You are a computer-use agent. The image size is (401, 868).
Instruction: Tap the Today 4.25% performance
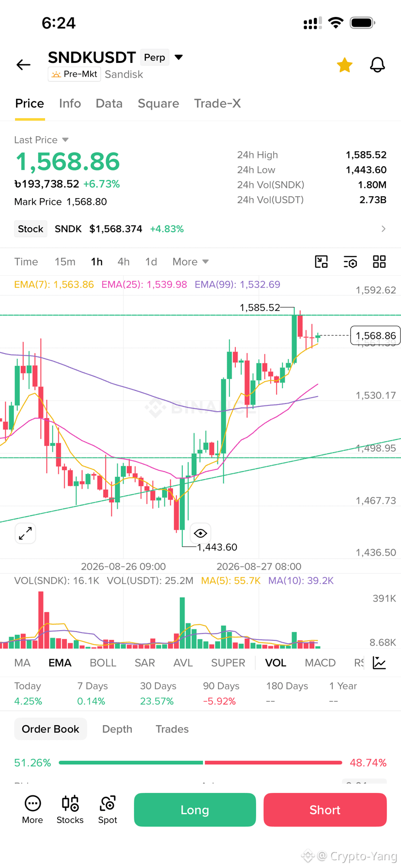pos(28,694)
